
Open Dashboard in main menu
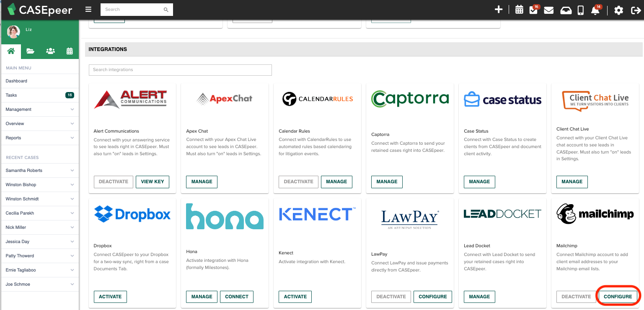click(x=39, y=81)
